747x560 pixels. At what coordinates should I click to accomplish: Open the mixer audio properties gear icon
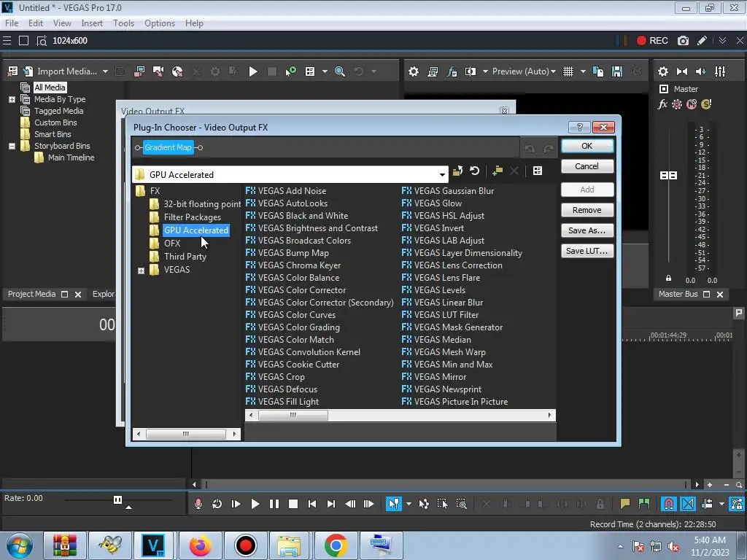tap(662, 71)
